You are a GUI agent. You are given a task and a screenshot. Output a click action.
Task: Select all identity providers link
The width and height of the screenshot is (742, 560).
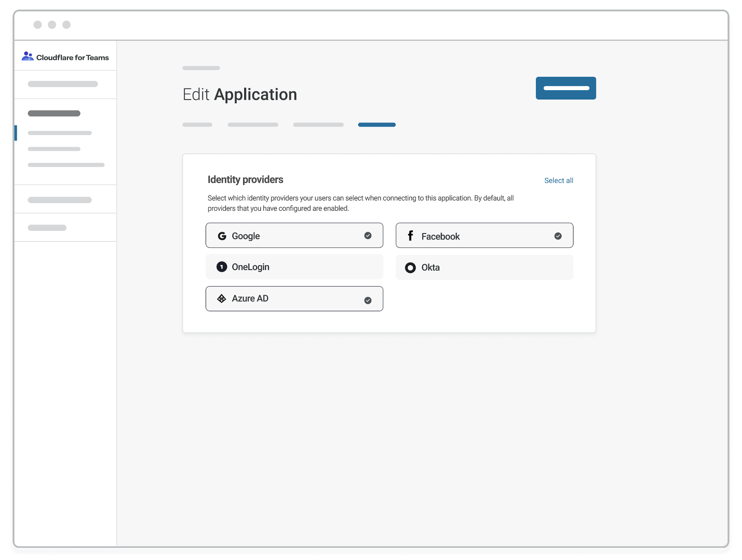point(559,180)
